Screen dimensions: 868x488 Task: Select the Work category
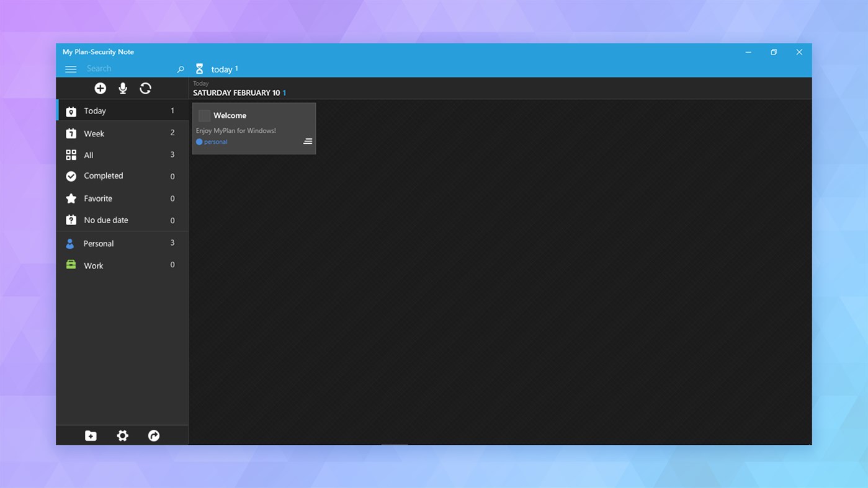93,265
